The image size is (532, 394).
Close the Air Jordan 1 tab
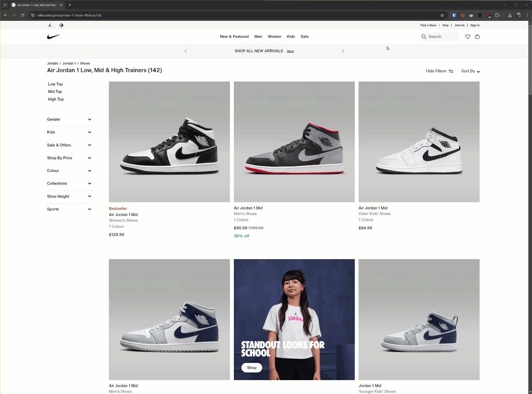tap(61, 5)
